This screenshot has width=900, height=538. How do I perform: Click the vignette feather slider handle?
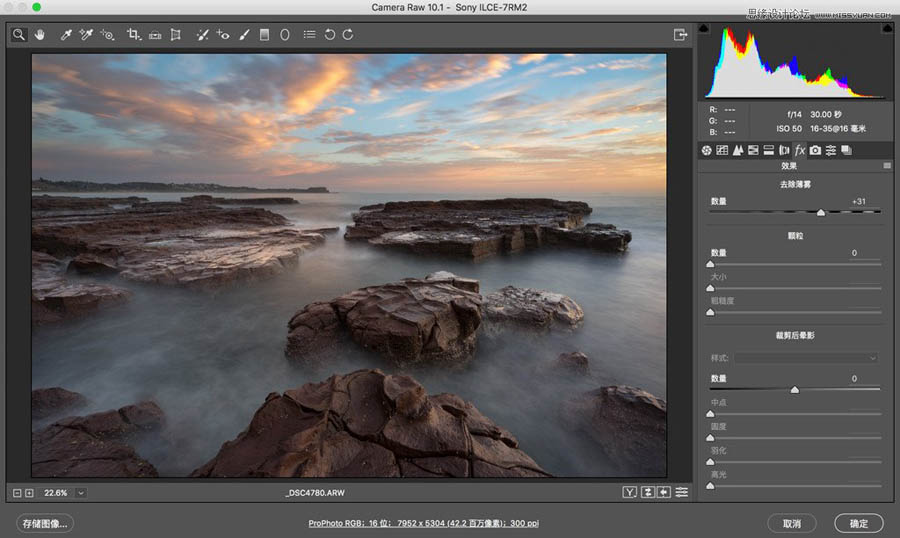tap(710, 462)
